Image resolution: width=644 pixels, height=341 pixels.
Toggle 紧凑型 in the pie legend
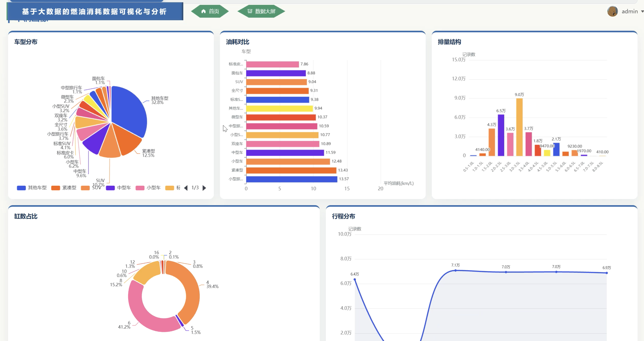pyautogui.click(x=64, y=188)
